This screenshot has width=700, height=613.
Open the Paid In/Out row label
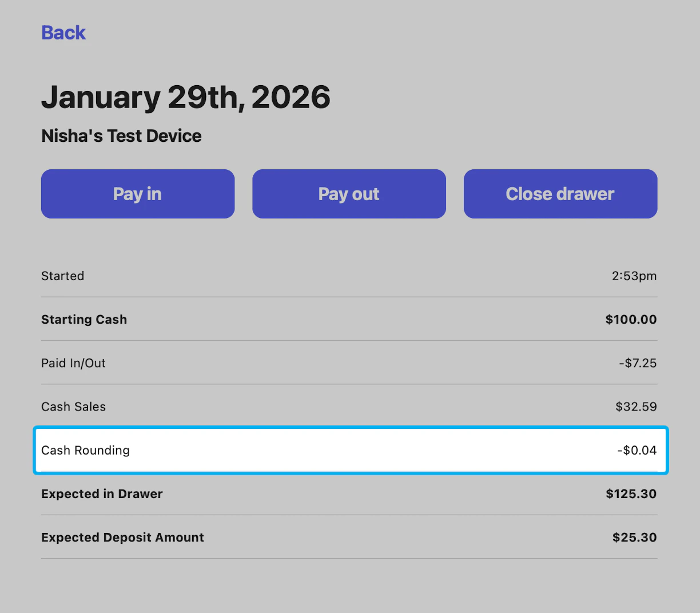73,363
